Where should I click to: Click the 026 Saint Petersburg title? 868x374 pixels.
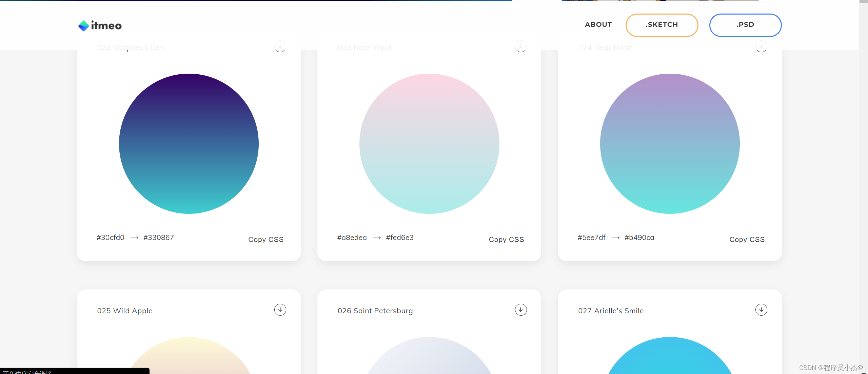[375, 311]
